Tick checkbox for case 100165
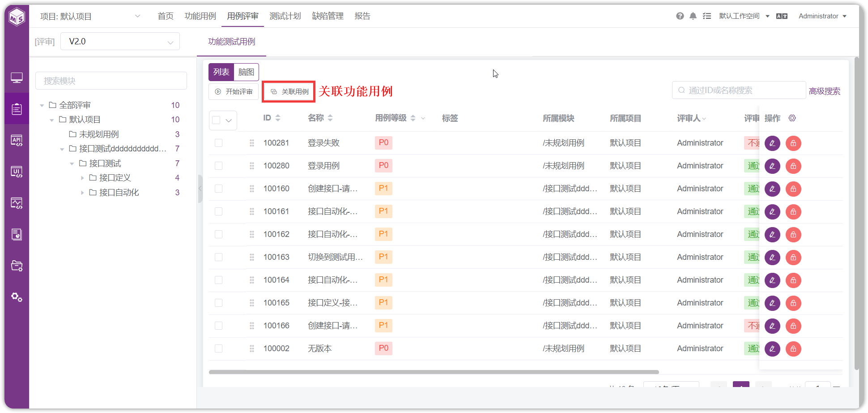 [x=218, y=303]
